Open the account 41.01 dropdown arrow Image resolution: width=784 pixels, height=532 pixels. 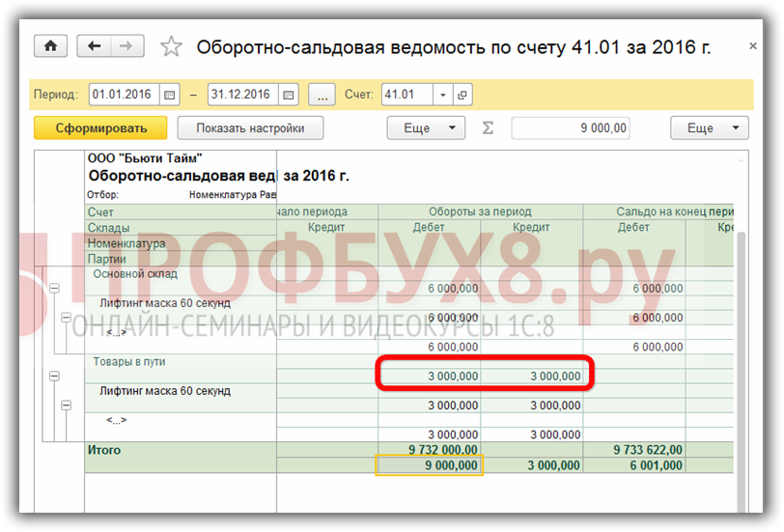[443, 95]
